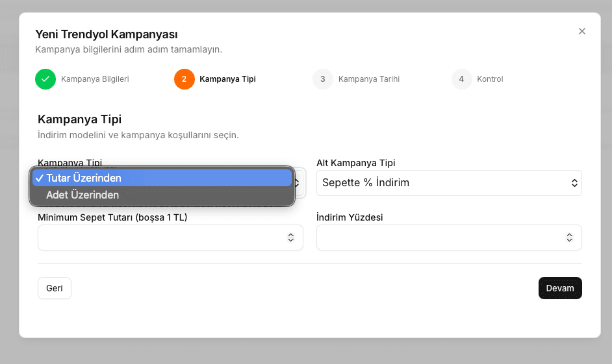The width and height of the screenshot is (612, 364).
Task: Click the 'Kampanya bilgilerini adım adım tamamlayın.' subtitle
Action: [129, 49]
